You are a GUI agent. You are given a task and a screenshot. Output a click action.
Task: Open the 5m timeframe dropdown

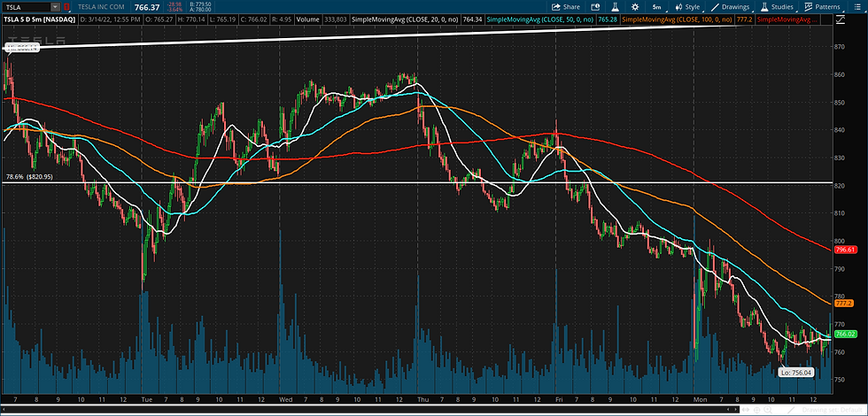point(656,7)
